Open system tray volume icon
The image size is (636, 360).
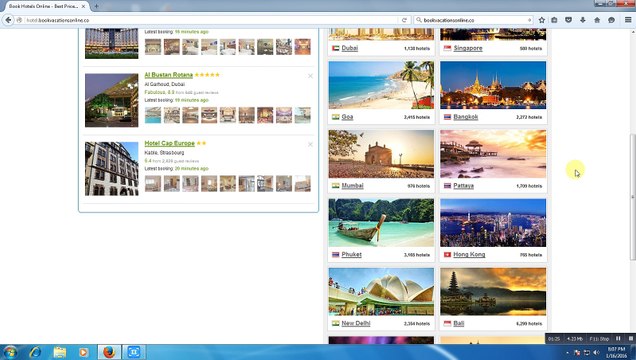pyautogui.click(x=596, y=353)
